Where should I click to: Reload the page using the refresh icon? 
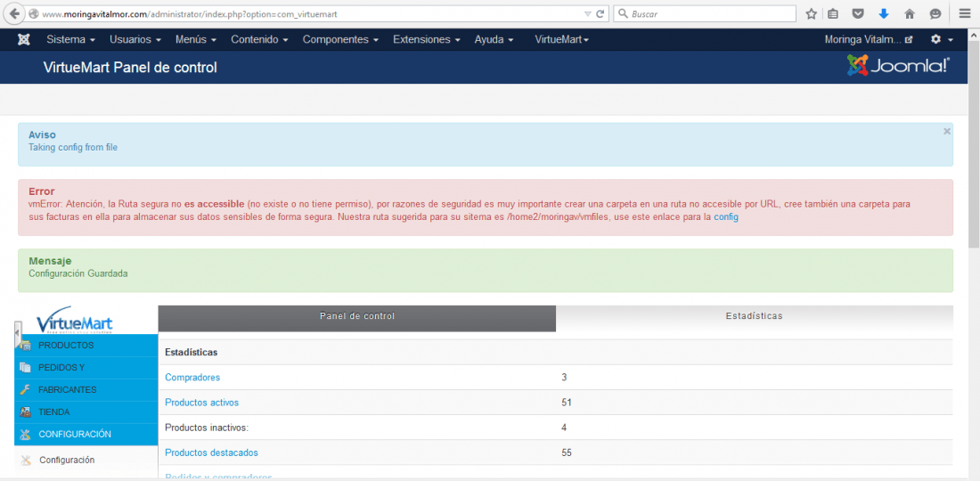click(x=600, y=13)
